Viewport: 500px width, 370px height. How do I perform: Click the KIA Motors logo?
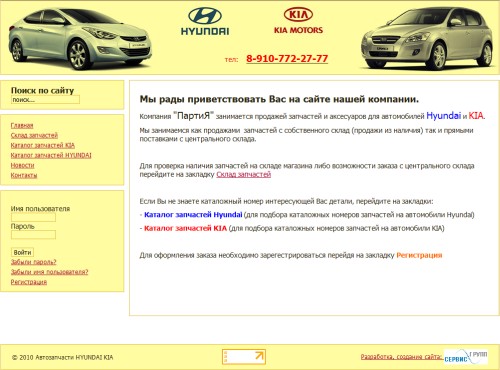[298, 21]
